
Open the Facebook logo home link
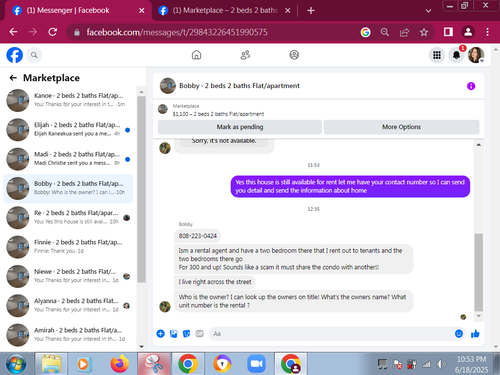15,55
